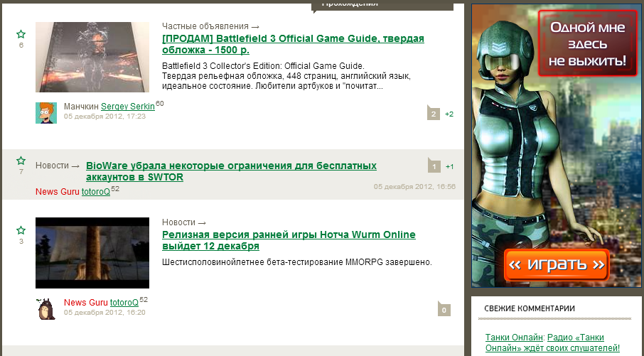Viewport: 644px width, 356px height.
Task: Open the Battlefield 3 Official Game Guide headline
Action: click(x=293, y=44)
